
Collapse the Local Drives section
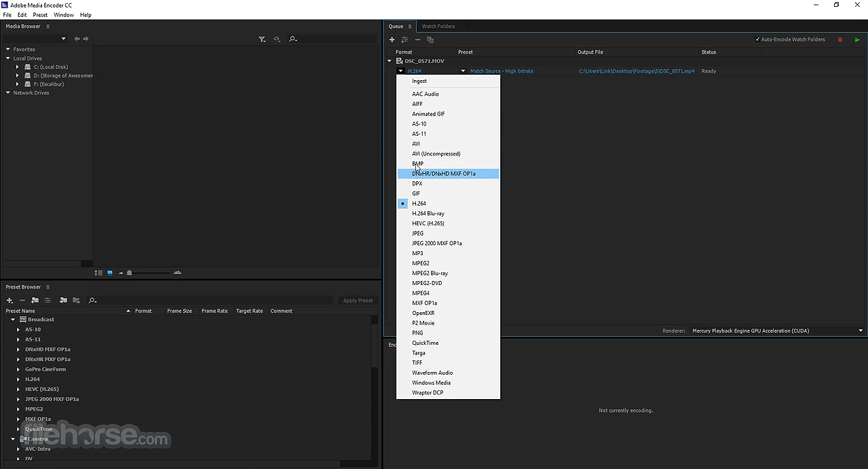point(7,58)
